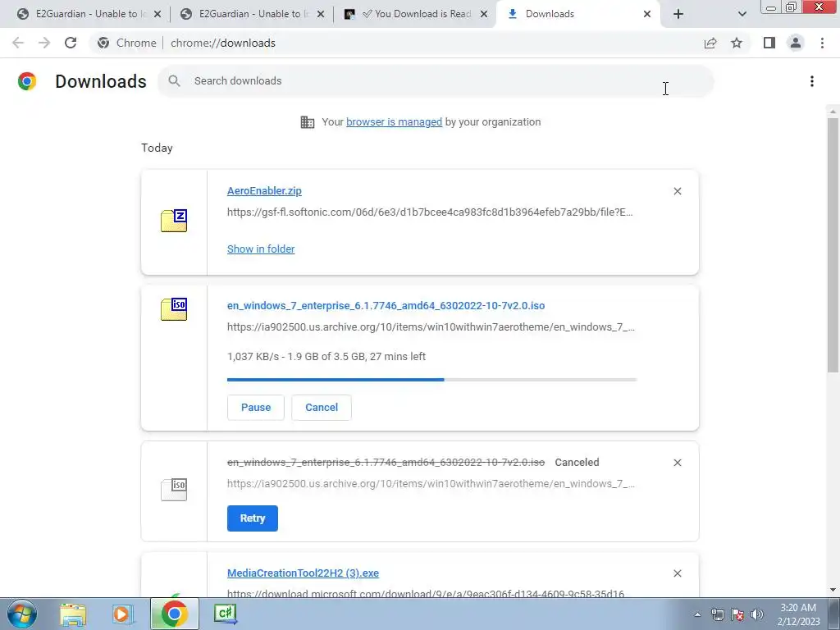
Task: Click the archive.org URL of active ISO download
Action: point(431,327)
